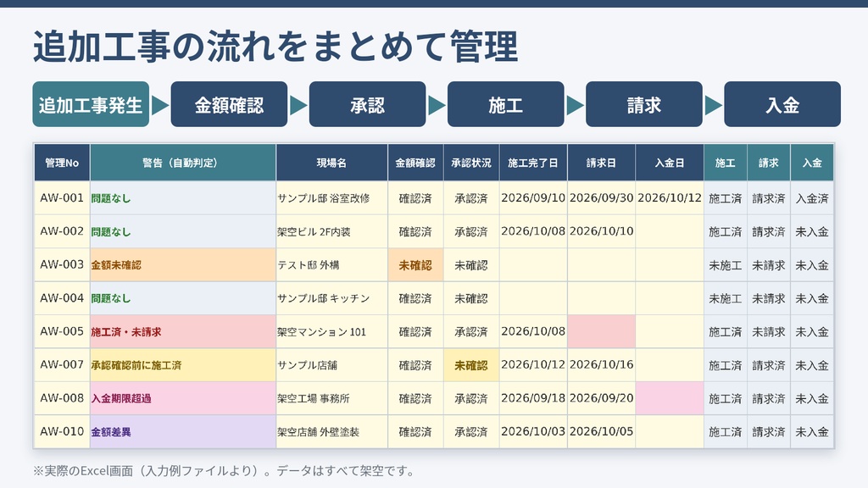Click the サンプル邸 浴室改修 cell
Image resolution: width=868 pixels, height=488 pixels.
331,198
